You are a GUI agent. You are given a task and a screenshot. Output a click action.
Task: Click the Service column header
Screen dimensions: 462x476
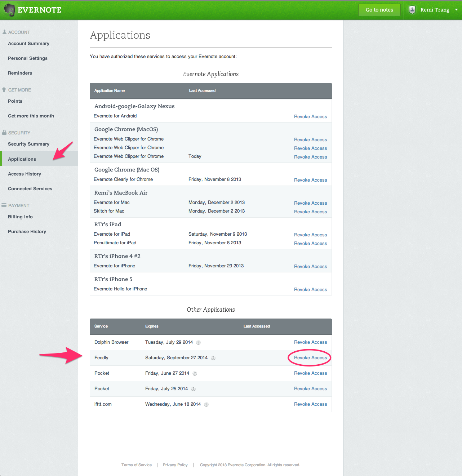click(101, 326)
